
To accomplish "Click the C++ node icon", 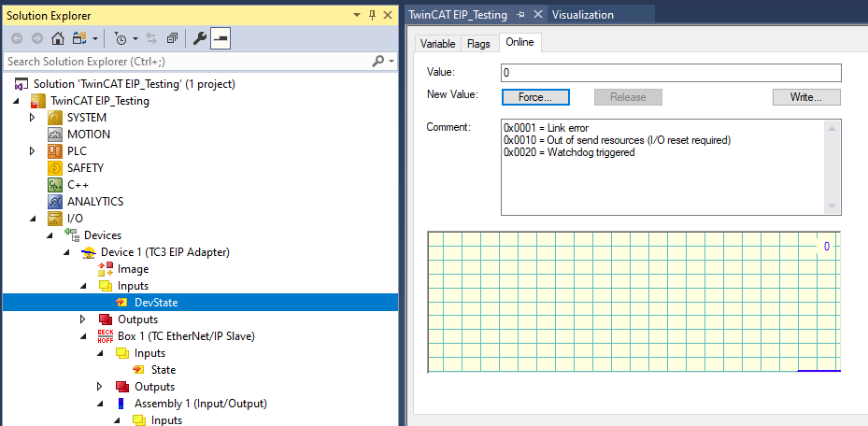I will (55, 185).
